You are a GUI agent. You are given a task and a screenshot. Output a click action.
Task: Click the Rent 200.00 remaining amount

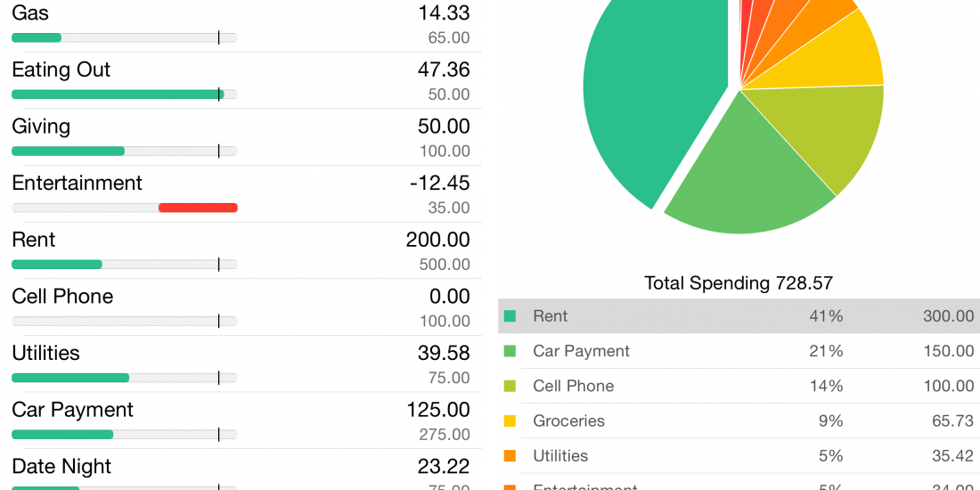[x=443, y=240]
